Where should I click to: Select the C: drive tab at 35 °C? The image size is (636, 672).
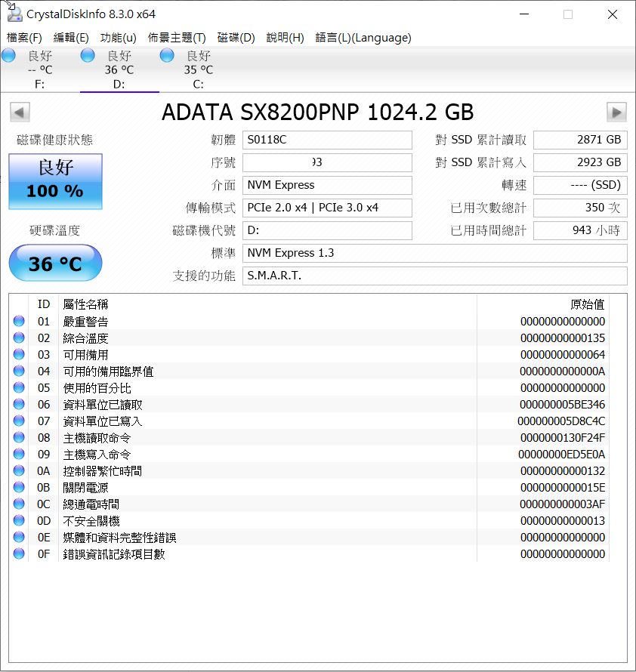coord(199,69)
